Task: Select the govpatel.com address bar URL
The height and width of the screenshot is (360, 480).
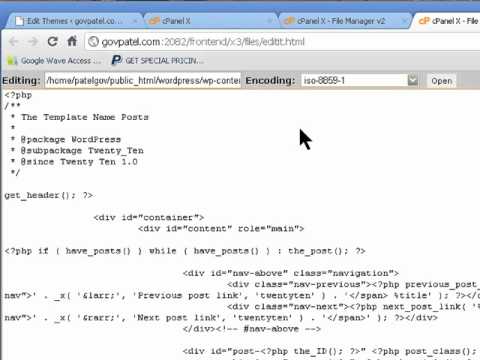Action: point(203,42)
